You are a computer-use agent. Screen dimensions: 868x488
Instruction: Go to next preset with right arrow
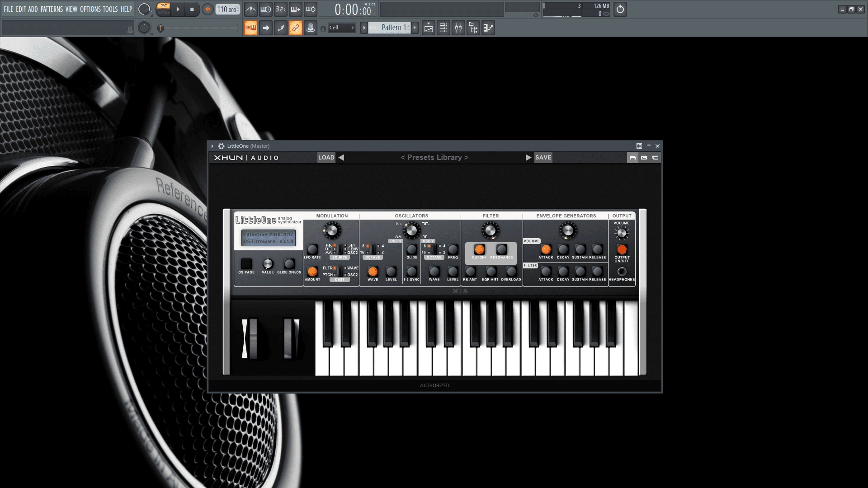click(528, 157)
